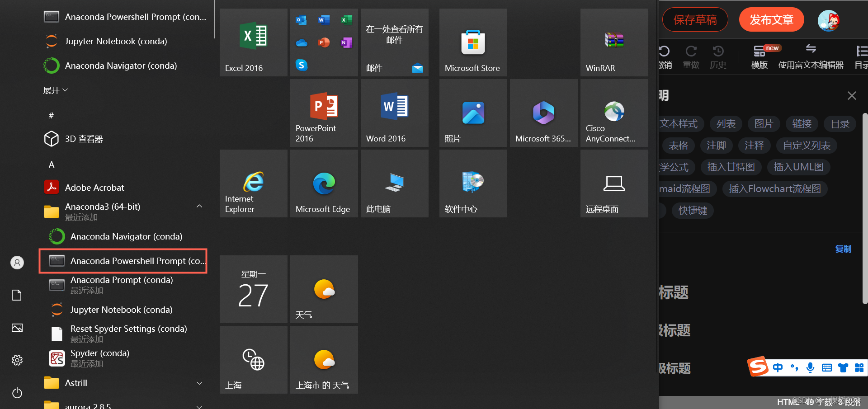Collapse the Anaconda3 (64-bit) folder
The image size is (868, 409).
(x=199, y=207)
